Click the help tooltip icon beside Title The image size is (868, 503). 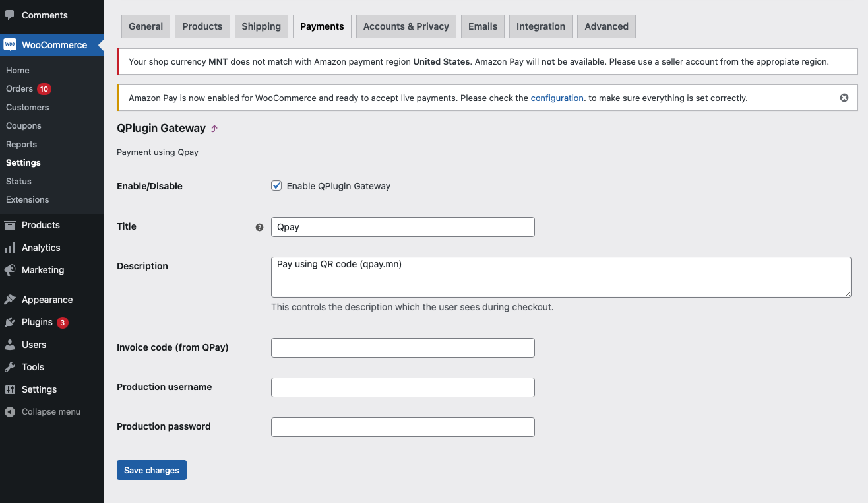point(259,227)
